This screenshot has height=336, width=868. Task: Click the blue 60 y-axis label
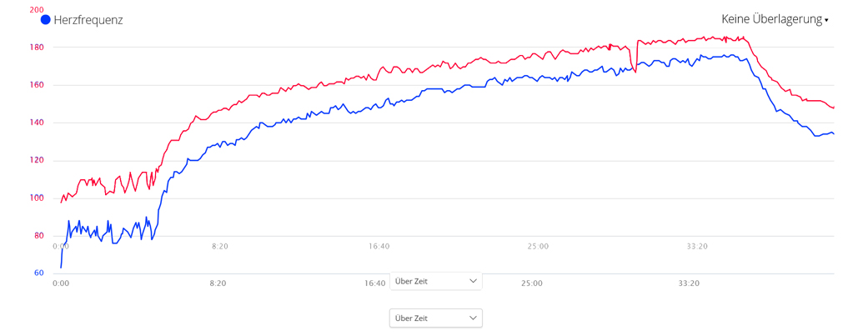38,273
